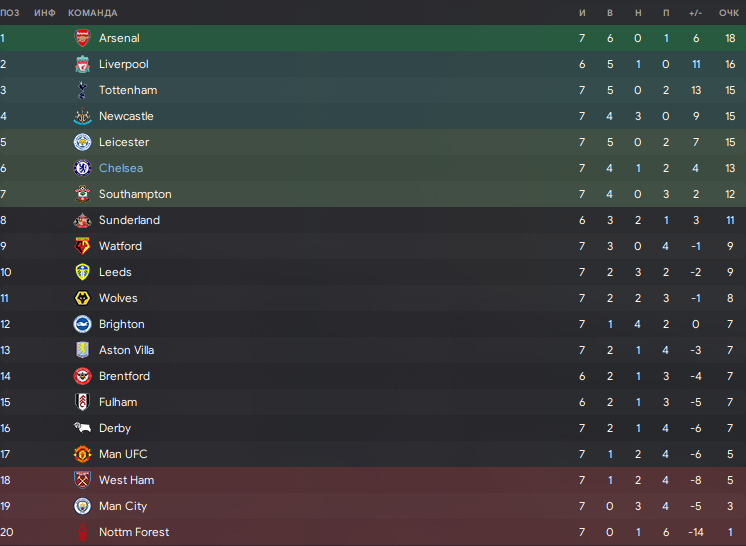Click the Derby ram badge

tap(82, 428)
